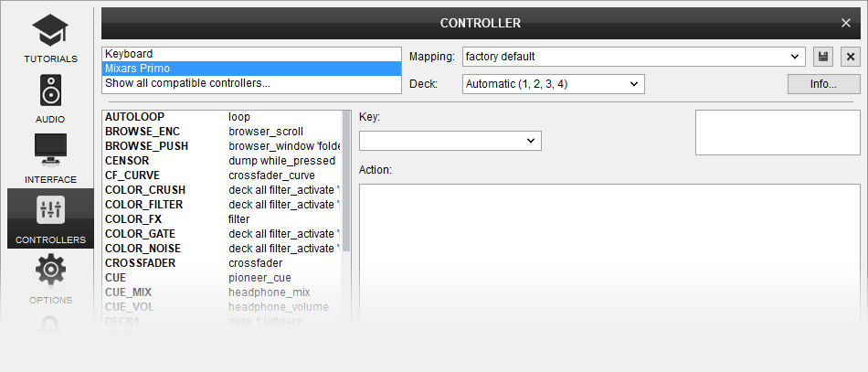Click Show all compatible controllers
Screen dimensions: 868x372
(251, 83)
